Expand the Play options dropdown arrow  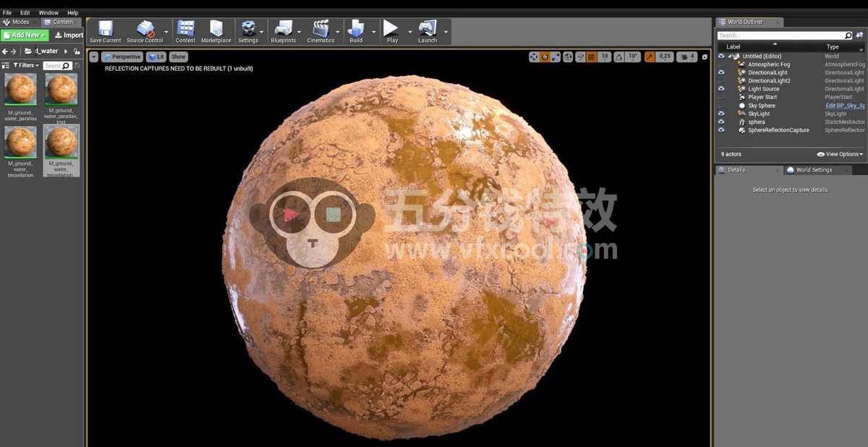click(x=409, y=32)
